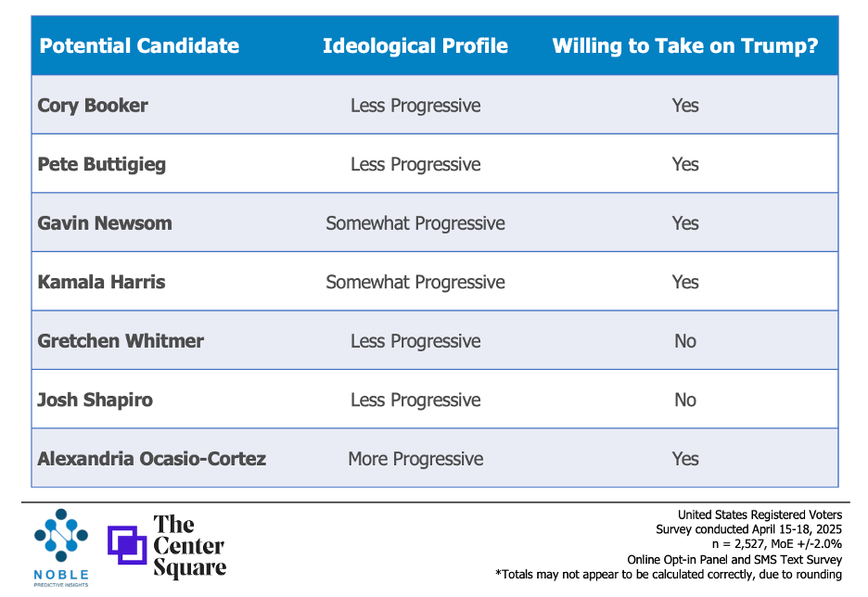The image size is (868, 597).
Task: Select the Alexandria Ocasio-Cortez name cell
Action: 152,459
